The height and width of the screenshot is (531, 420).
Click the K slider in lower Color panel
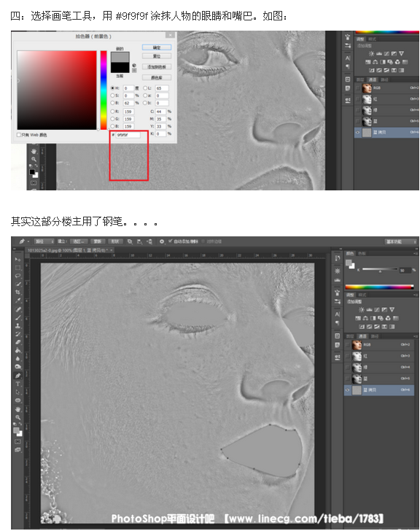[379, 269]
